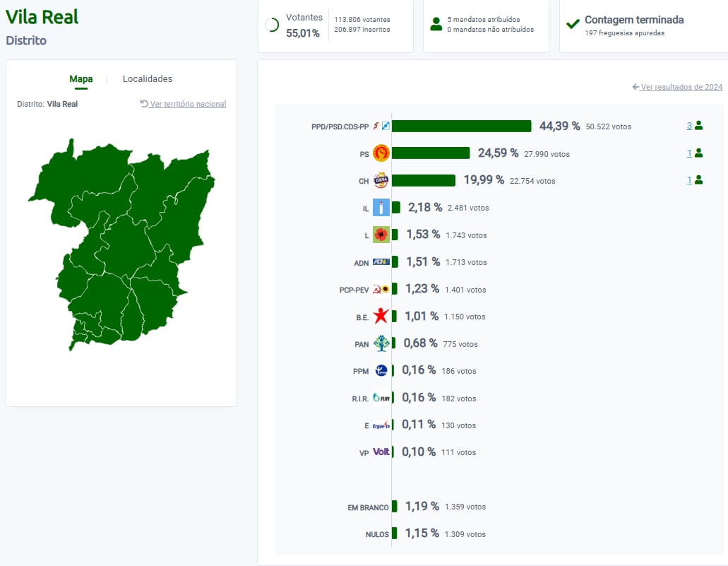Viewport: 728px width, 566px height.
Task: Open Ver resultados de 2024 link
Action: click(677, 87)
